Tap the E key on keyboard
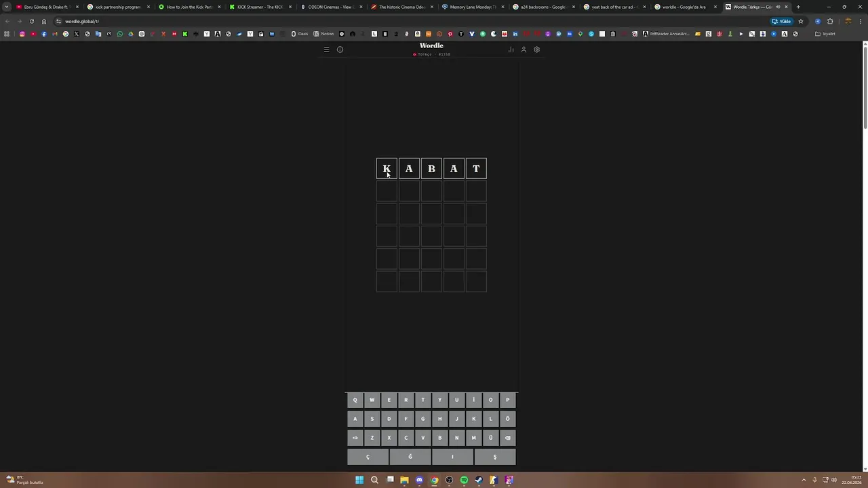 [x=389, y=400]
